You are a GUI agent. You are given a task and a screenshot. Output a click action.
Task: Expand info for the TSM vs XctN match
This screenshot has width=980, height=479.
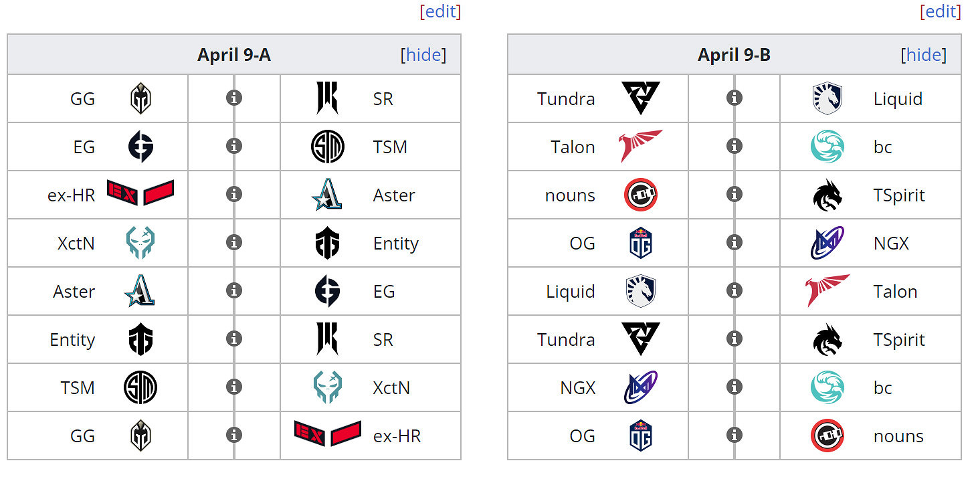pos(233,387)
